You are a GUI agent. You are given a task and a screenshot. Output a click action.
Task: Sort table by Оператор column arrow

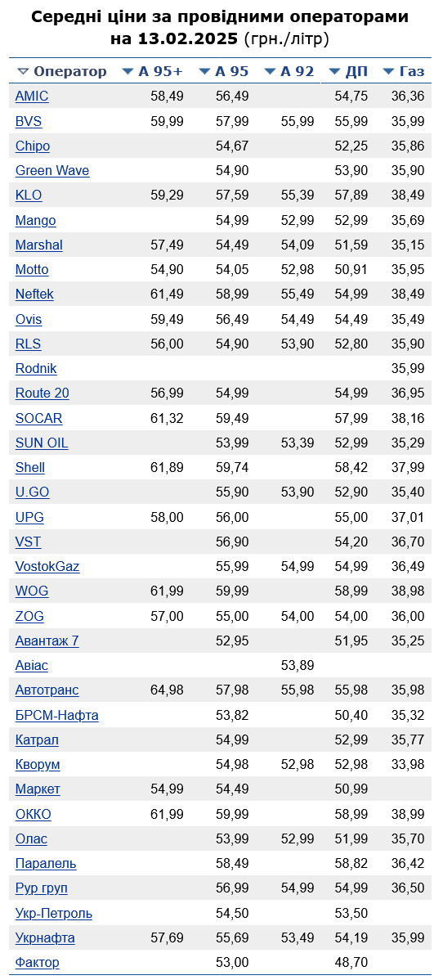[23, 72]
